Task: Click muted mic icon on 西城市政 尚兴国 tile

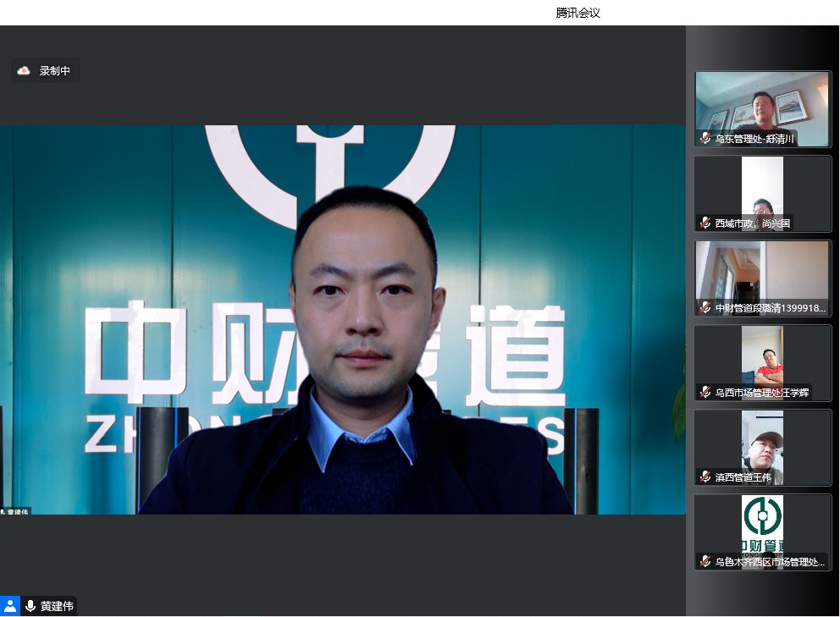Action: coord(705,223)
